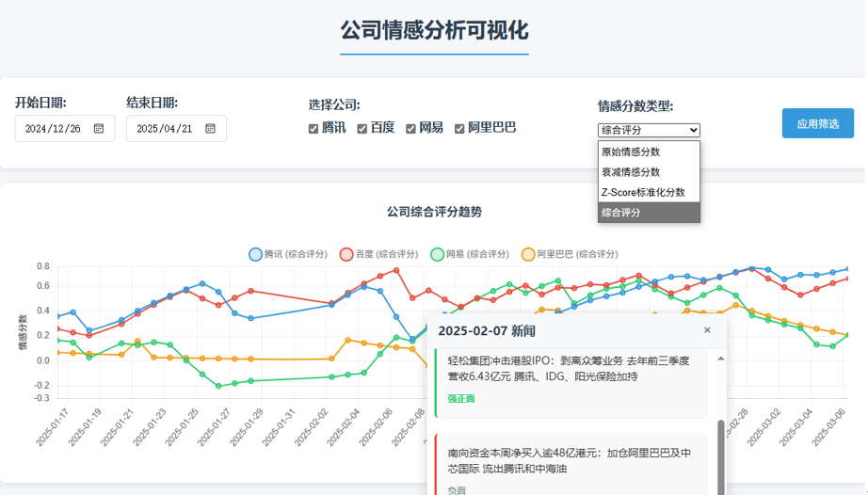This screenshot has height=495, width=868.
Task: Uncheck the 网易 company checkbox
Action: point(410,128)
